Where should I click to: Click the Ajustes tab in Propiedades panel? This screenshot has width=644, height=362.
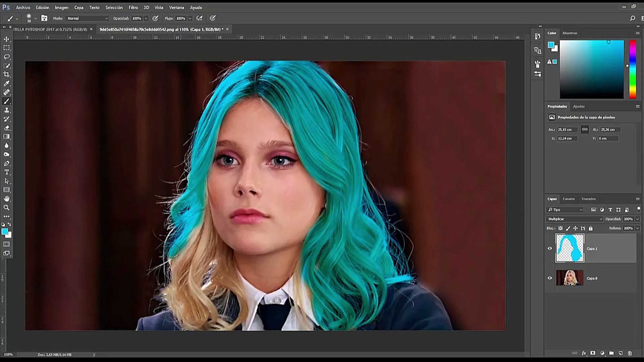point(579,106)
